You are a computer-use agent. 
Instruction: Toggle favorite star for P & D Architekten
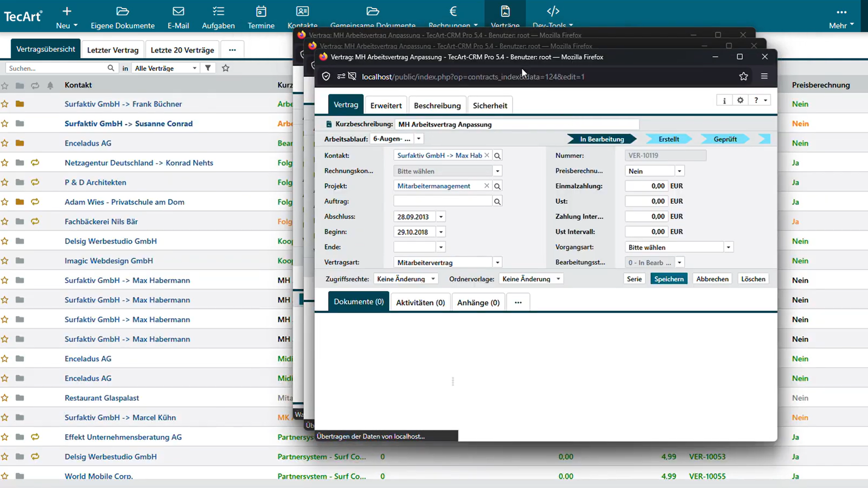click(5, 182)
